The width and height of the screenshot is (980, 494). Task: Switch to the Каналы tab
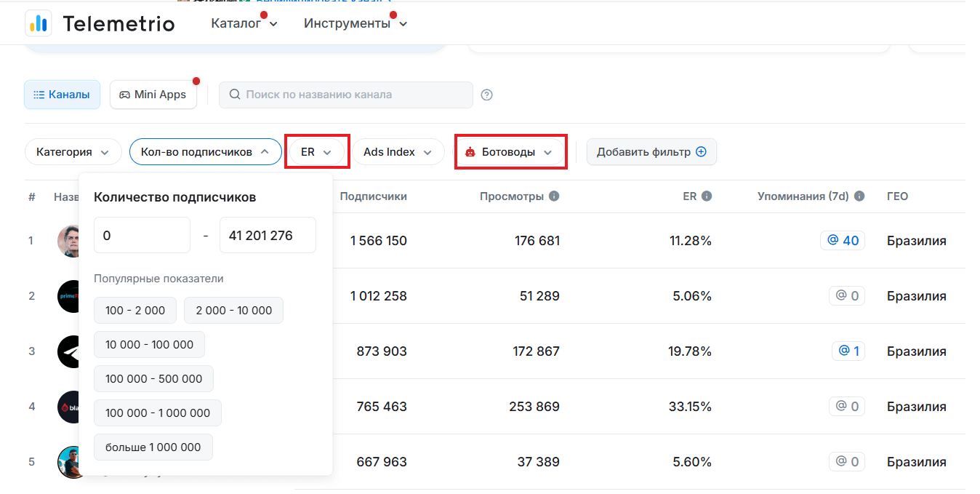[62, 95]
